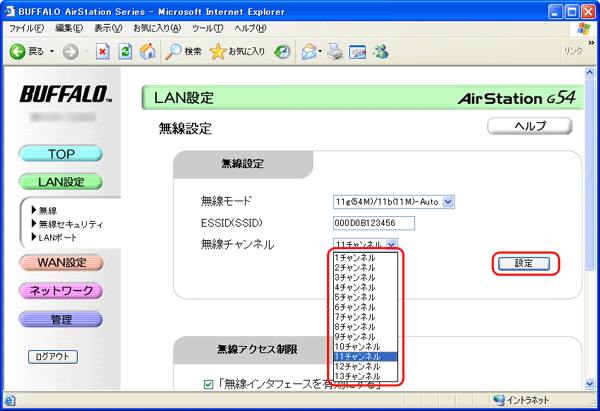This screenshot has height=411, width=600.
Task: Open the 無線モード dropdown
Action: coord(393,202)
